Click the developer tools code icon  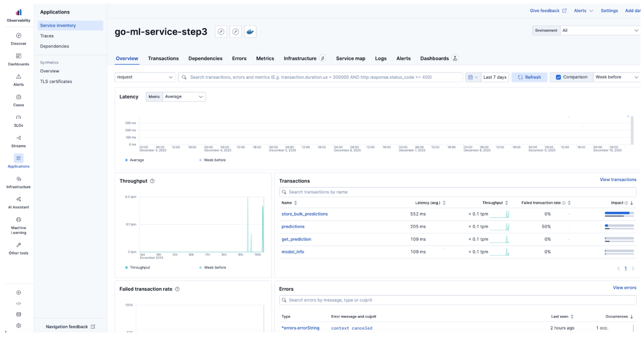pyautogui.click(x=19, y=304)
